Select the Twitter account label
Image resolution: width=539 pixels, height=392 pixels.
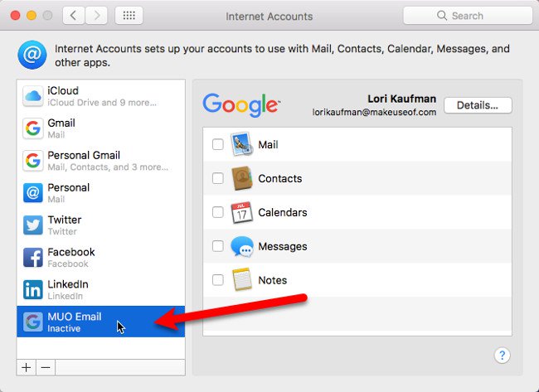click(65, 220)
